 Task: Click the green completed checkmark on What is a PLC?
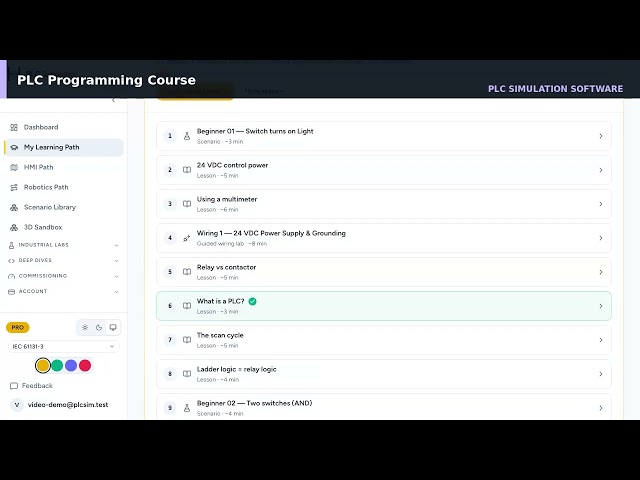point(253,302)
